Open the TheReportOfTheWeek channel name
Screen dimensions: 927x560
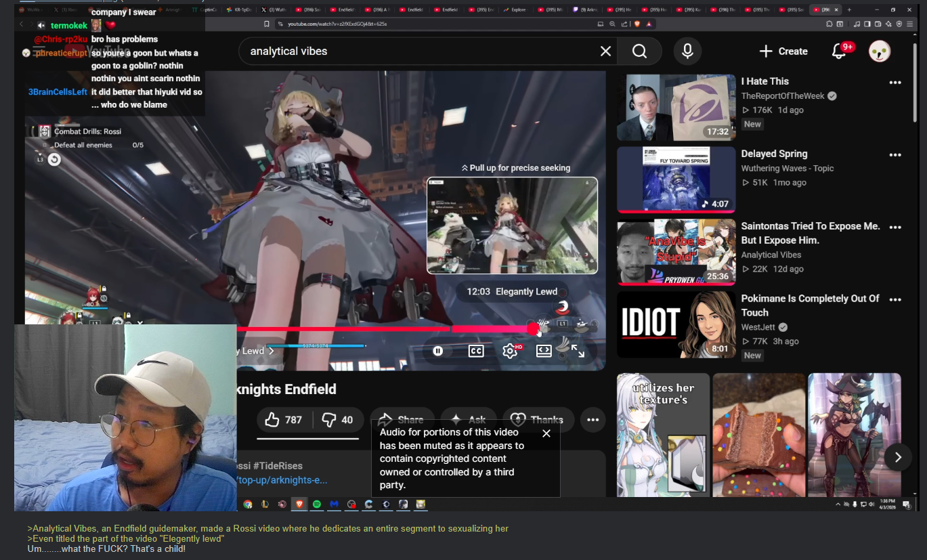click(x=783, y=96)
